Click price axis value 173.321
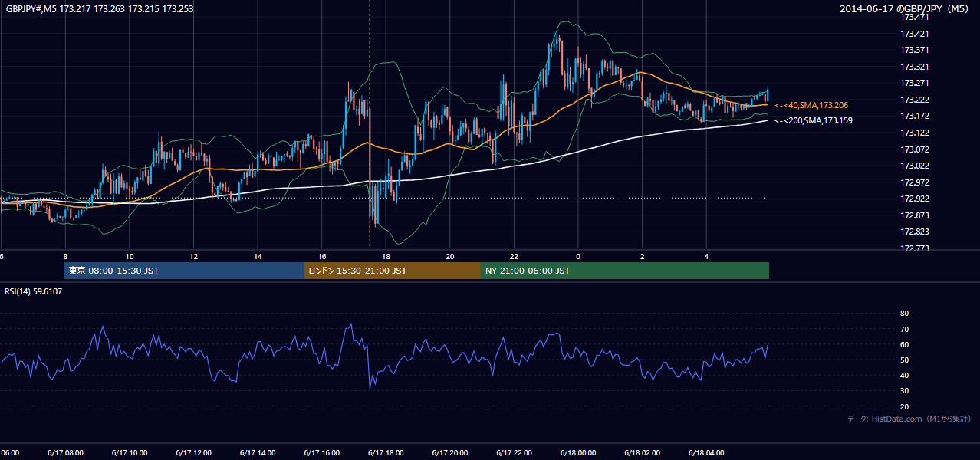 coord(913,67)
